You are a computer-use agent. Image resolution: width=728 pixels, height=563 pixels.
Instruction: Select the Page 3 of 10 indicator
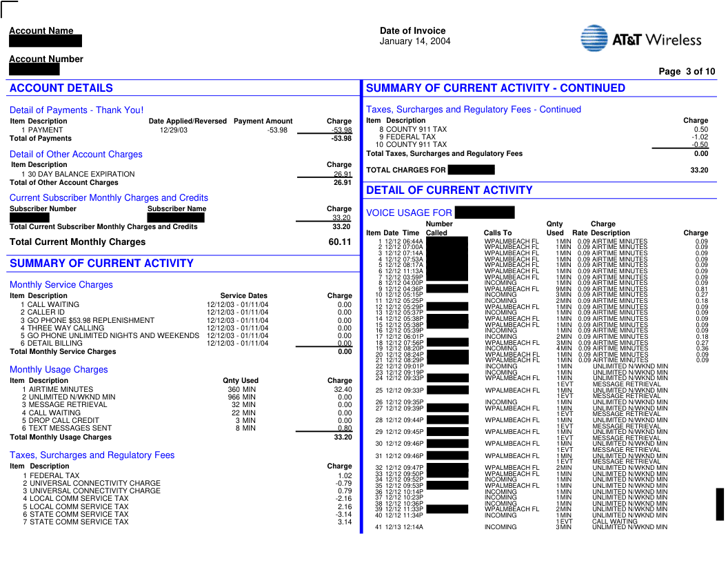coord(687,72)
